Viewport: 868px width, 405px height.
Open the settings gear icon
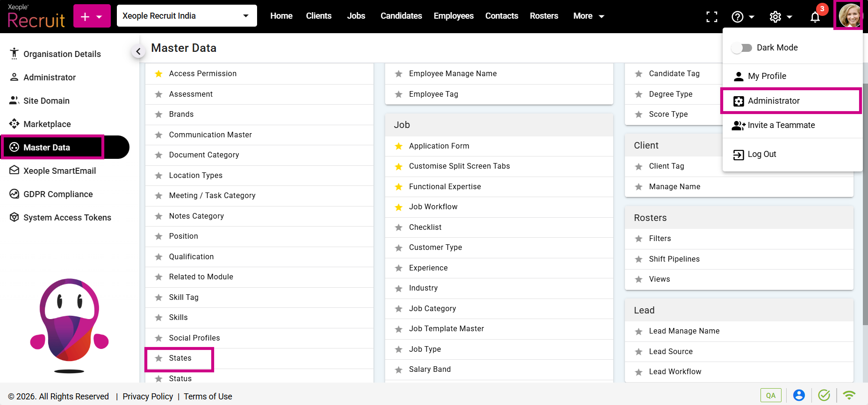pos(775,17)
